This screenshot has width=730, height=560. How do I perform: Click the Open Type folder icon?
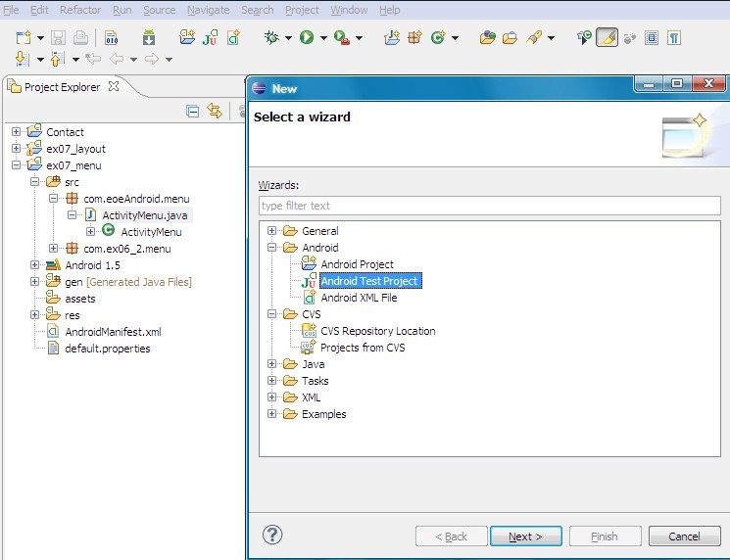point(487,38)
